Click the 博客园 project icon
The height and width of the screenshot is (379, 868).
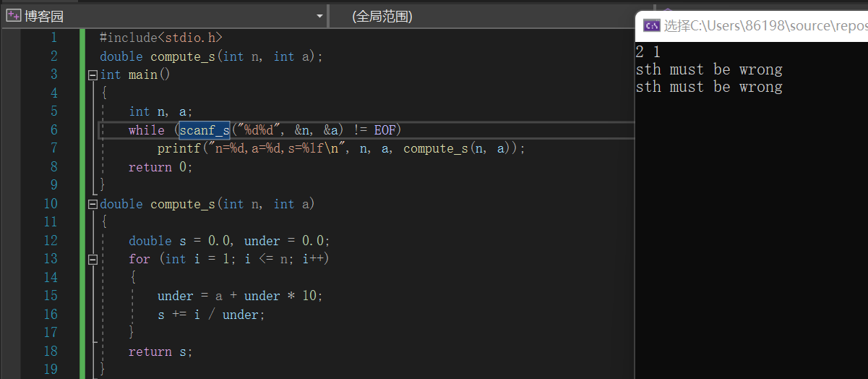click(x=13, y=16)
